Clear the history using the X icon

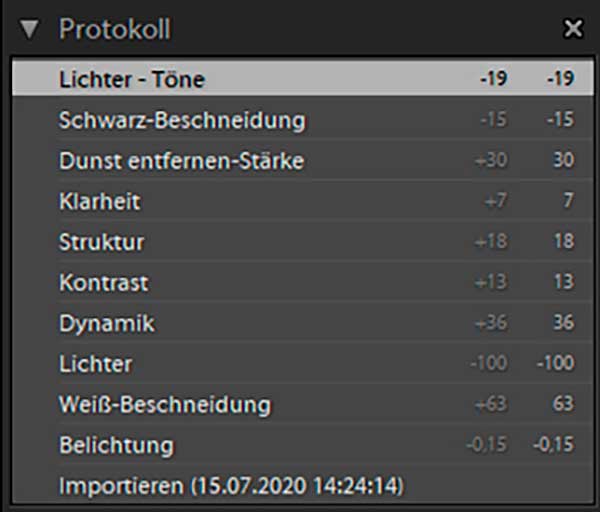(x=573, y=29)
